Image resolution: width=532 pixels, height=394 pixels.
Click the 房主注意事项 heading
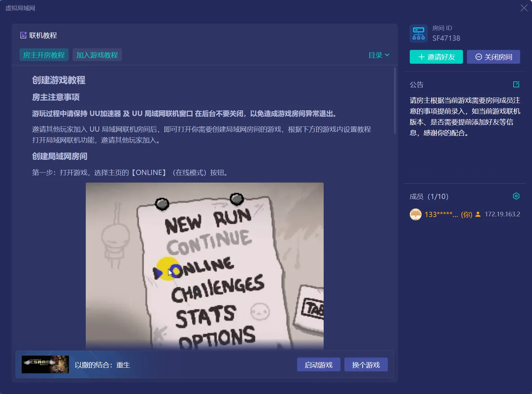coord(56,97)
